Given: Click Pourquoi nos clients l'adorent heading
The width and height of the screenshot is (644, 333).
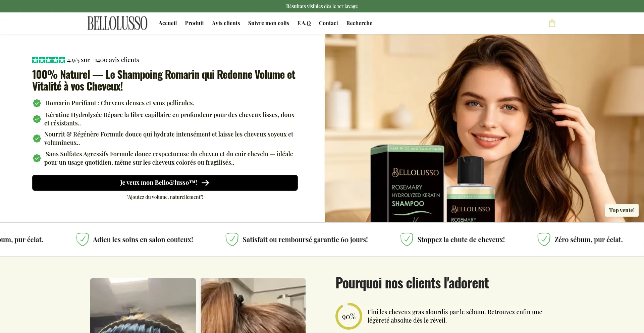Looking at the screenshot, I should (412, 283).
